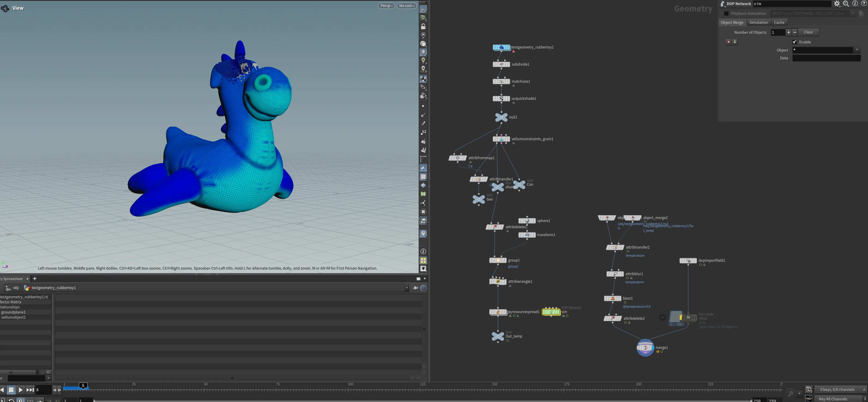Select vellumobject1 in the spreadsheet tree
The height and width of the screenshot is (402, 868).
[13, 317]
